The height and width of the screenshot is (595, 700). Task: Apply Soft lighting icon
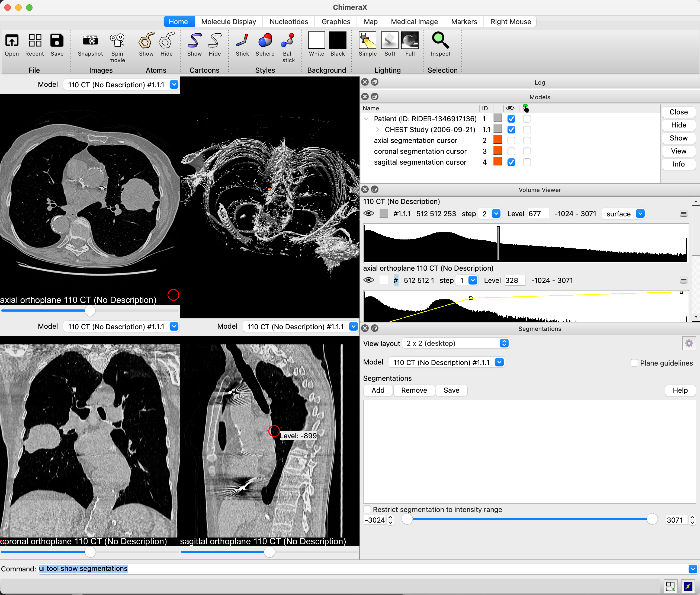pyautogui.click(x=390, y=41)
